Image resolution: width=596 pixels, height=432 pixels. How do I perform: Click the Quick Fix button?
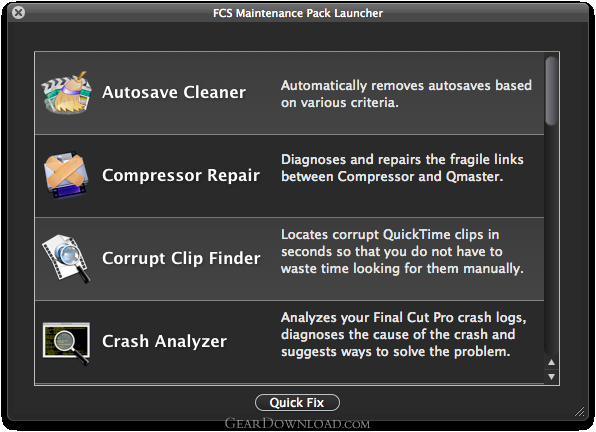pyautogui.click(x=297, y=402)
